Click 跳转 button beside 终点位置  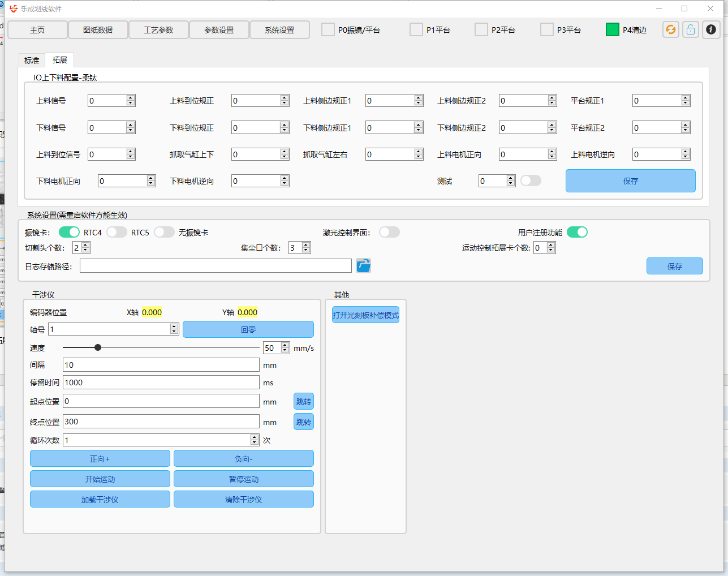(304, 422)
